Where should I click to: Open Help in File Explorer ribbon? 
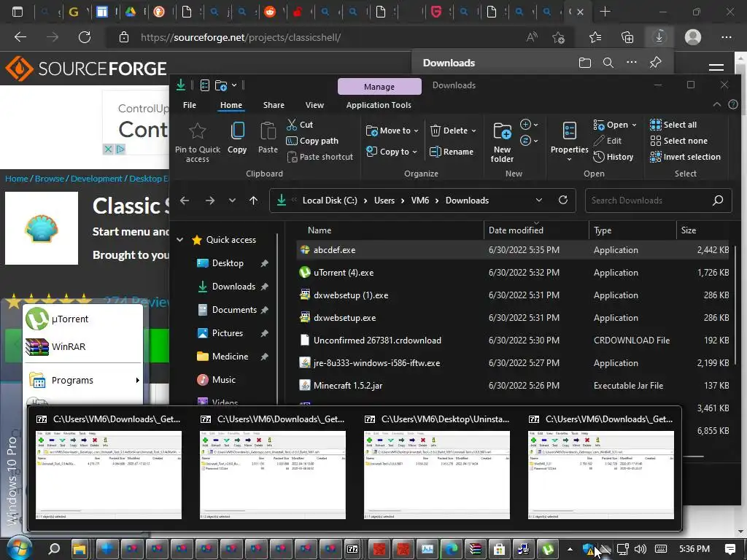coord(733,104)
